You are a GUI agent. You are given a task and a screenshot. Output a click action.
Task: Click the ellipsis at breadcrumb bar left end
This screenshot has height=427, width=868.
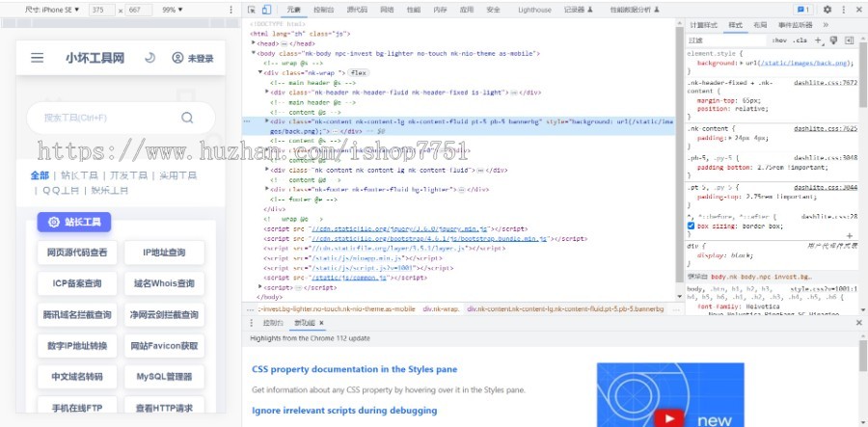tap(250, 309)
